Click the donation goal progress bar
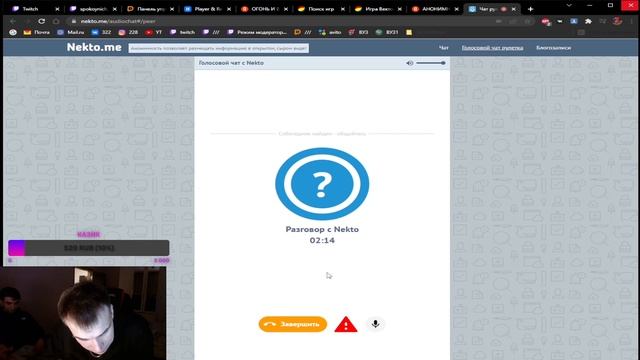 point(89,248)
